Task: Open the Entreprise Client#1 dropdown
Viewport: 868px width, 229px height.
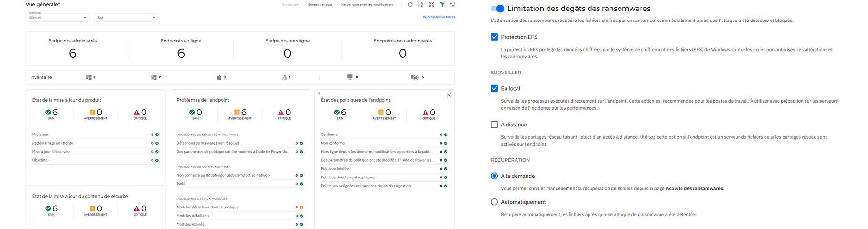Action: pyautogui.click(x=57, y=18)
